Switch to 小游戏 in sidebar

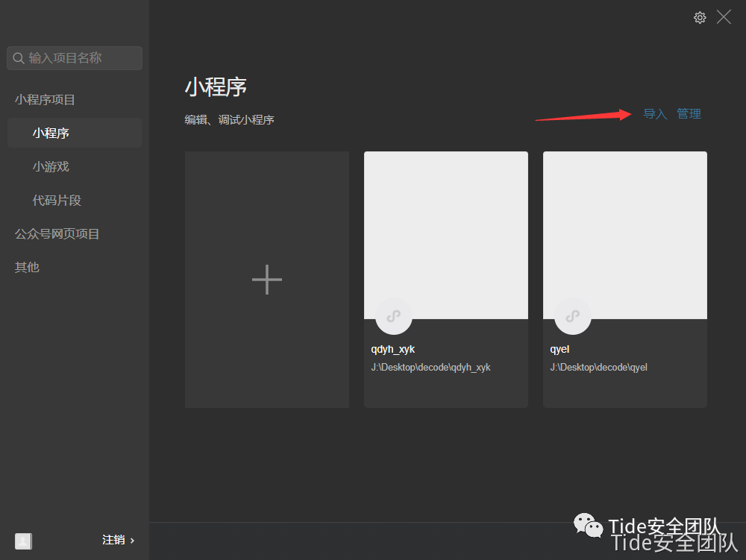tap(51, 166)
